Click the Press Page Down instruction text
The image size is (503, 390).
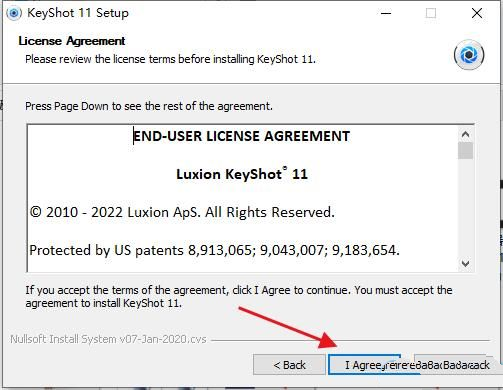tap(149, 106)
